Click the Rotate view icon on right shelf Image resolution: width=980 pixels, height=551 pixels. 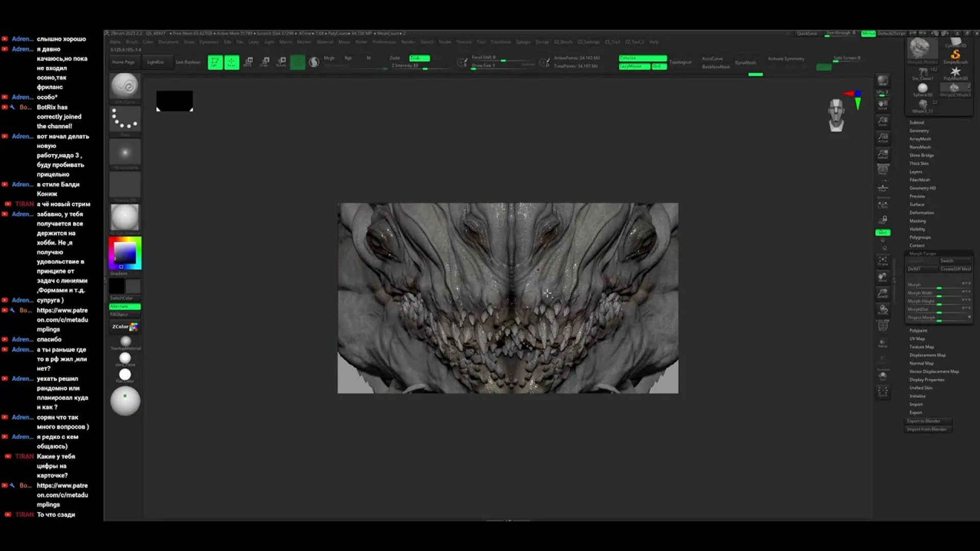point(883,310)
